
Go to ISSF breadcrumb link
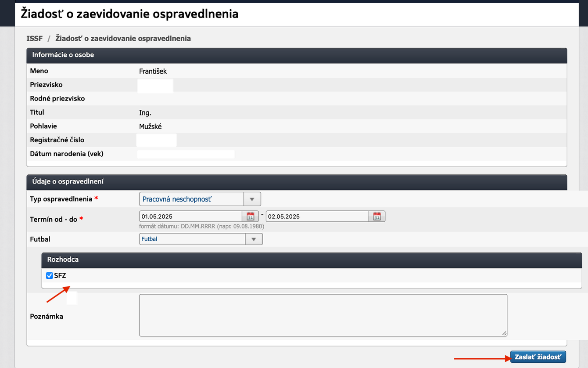click(35, 38)
